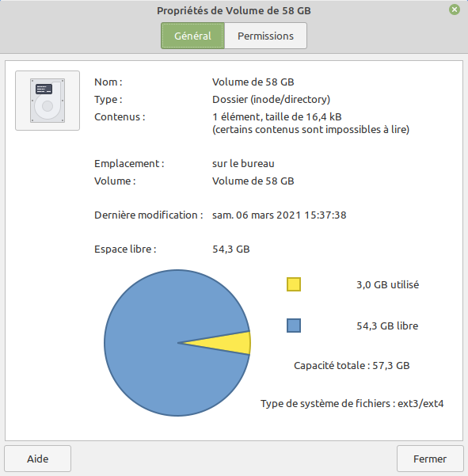Click the Type value Dossier (inode/directory)
Viewport: 468px width, 476px height.
(x=271, y=100)
